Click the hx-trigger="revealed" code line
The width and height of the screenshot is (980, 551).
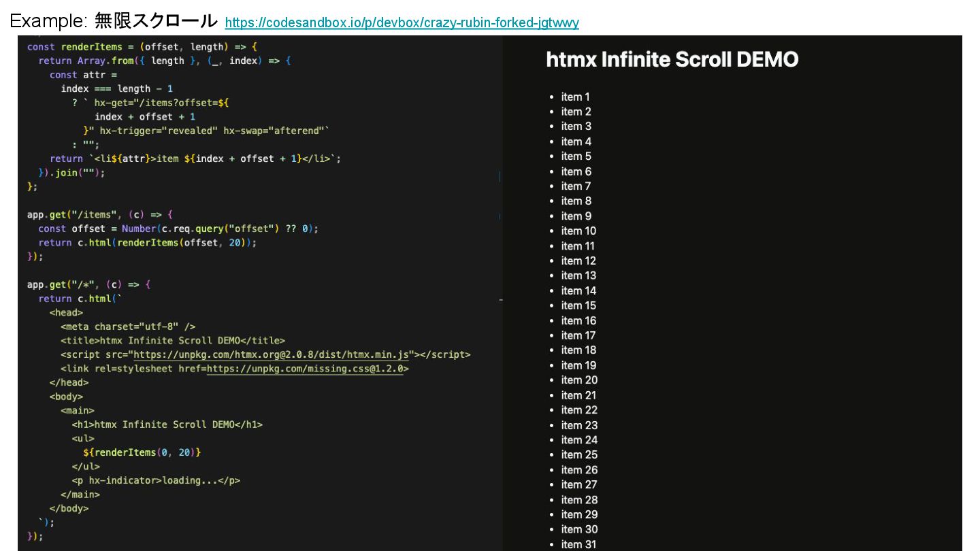click(x=206, y=131)
